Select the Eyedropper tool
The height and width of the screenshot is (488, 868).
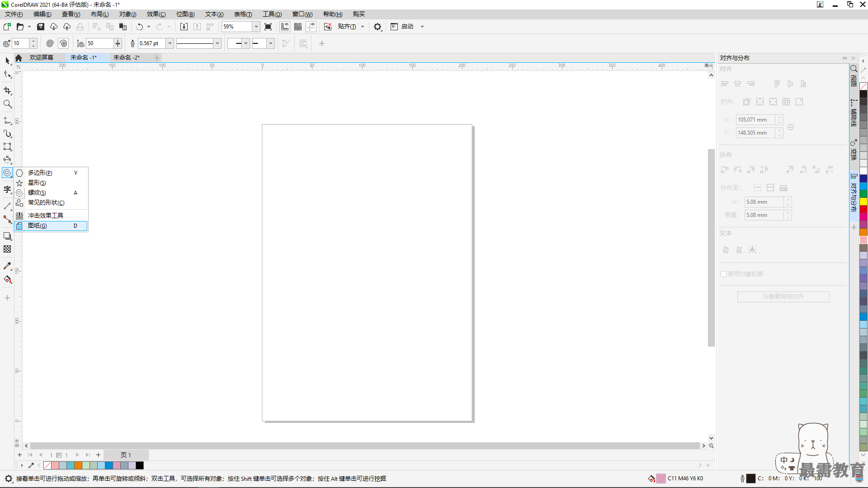tap(7, 266)
